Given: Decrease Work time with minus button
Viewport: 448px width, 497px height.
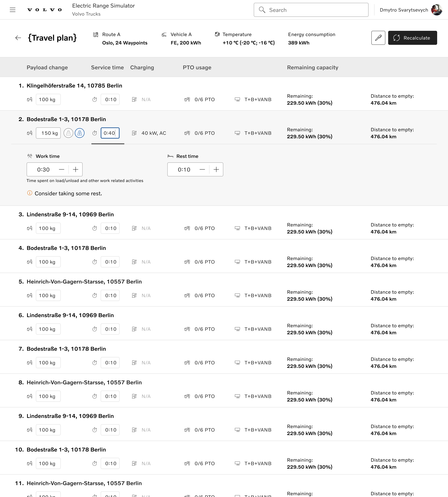Looking at the screenshot, I should coord(62,169).
